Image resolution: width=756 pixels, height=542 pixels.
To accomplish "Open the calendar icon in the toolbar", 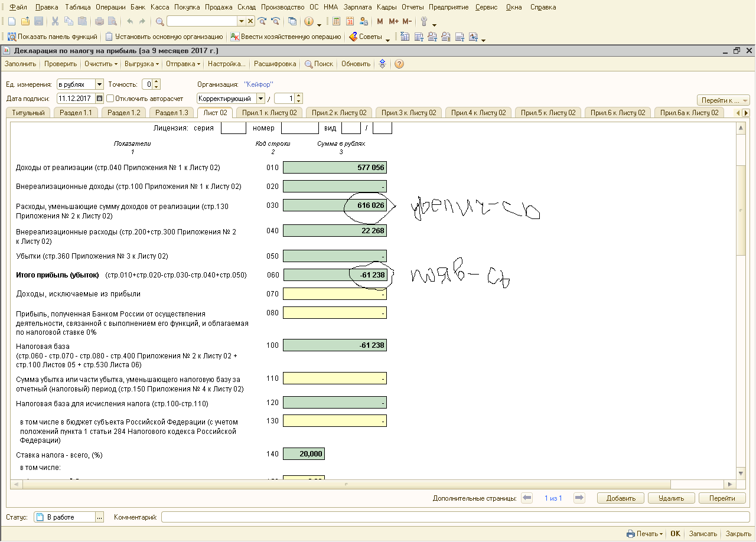I will click(x=350, y=21).
